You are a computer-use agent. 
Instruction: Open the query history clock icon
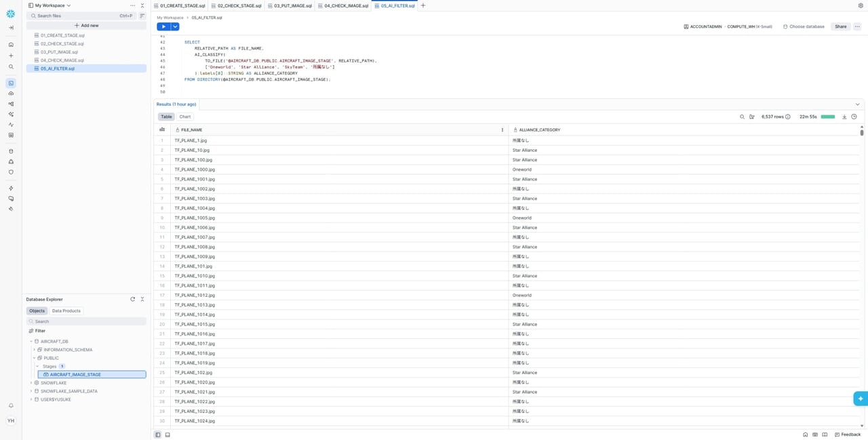[x=854, y=117]
